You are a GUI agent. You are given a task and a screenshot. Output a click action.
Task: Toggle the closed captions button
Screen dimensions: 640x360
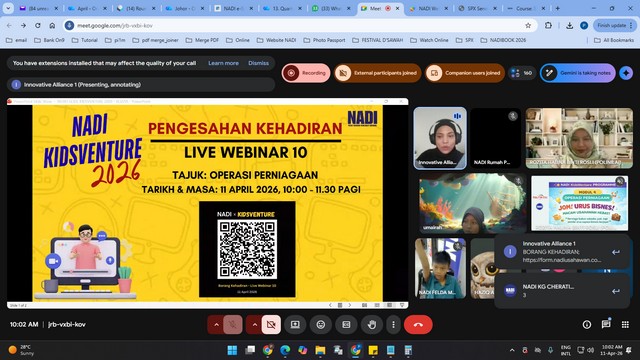346,325
